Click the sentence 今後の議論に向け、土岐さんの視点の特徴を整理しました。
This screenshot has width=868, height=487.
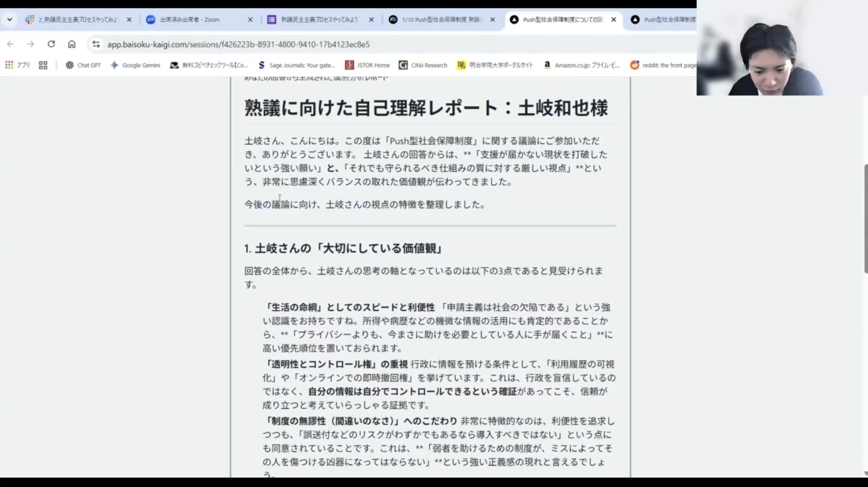(x=365, y=204)
